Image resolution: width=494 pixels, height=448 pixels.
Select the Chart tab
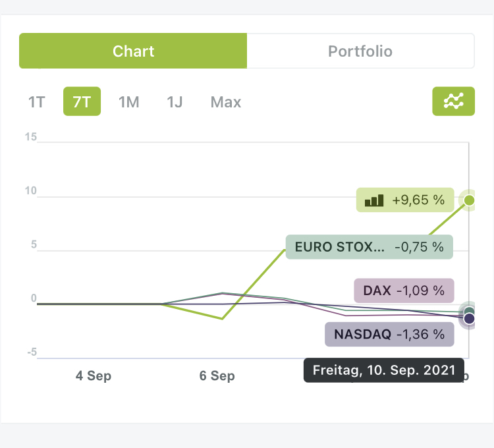coord(133,51)
